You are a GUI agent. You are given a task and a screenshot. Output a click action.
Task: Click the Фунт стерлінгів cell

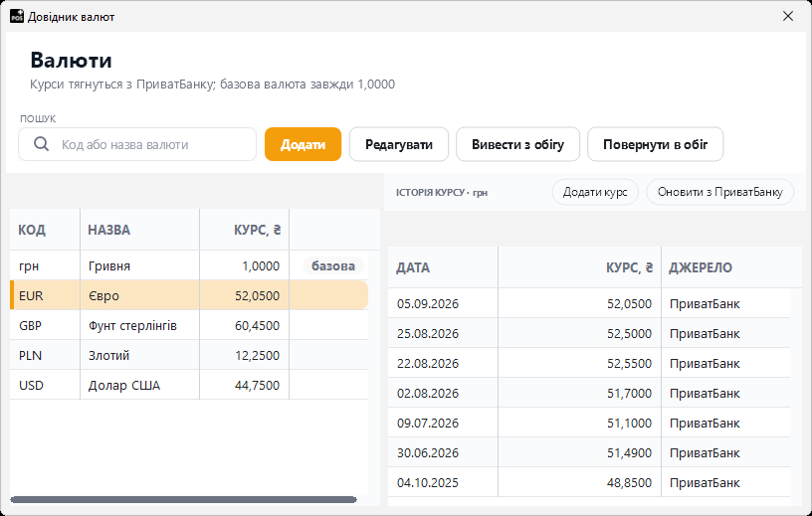(140, 325)
